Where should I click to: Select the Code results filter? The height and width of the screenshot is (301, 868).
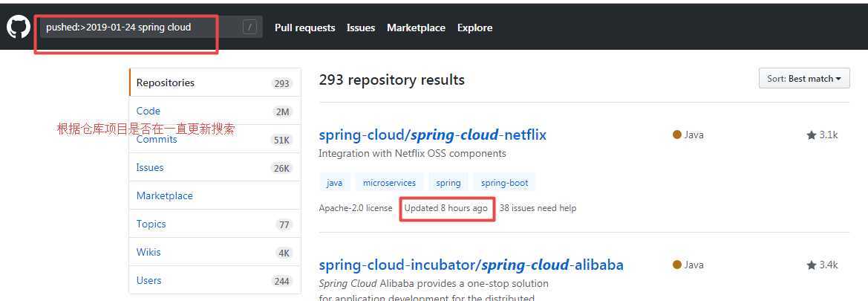tap(215, 111)
